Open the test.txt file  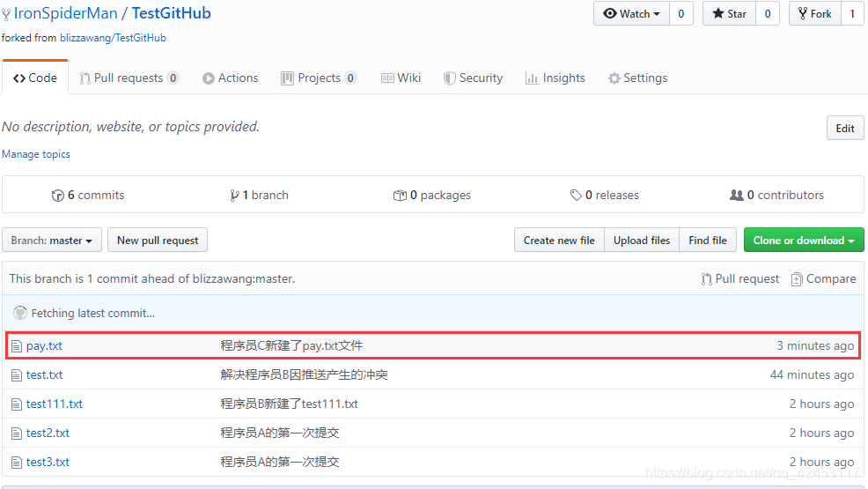[x=44, y=375]
